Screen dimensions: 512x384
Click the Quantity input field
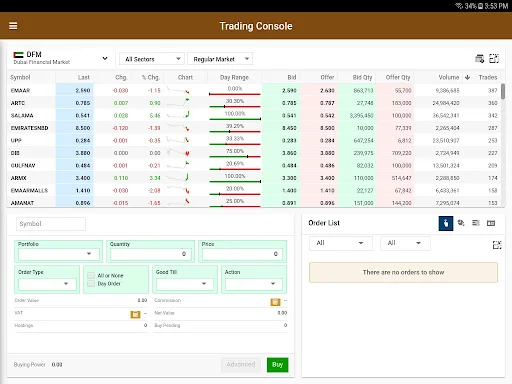[151, 254]
